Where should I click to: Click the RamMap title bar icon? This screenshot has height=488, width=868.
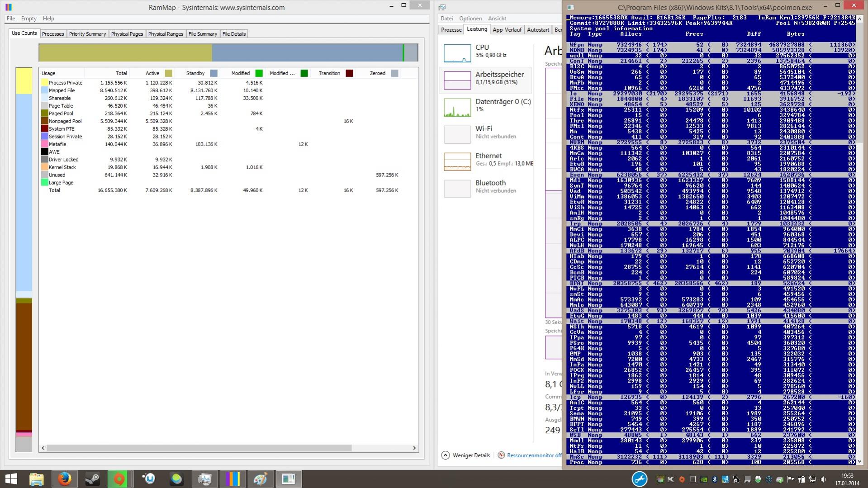9,7
